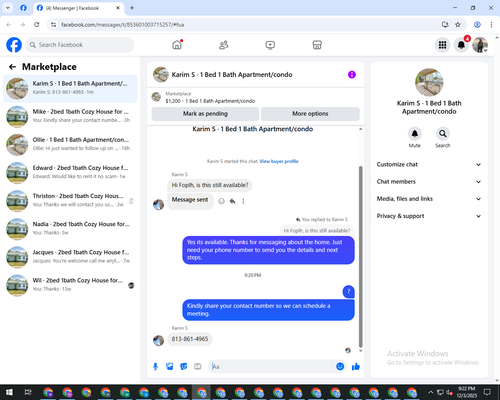The height and width of the screenshot is (400, 500).
Task: Open more options for 'Message sent' bubble
Action: point(243,201)
